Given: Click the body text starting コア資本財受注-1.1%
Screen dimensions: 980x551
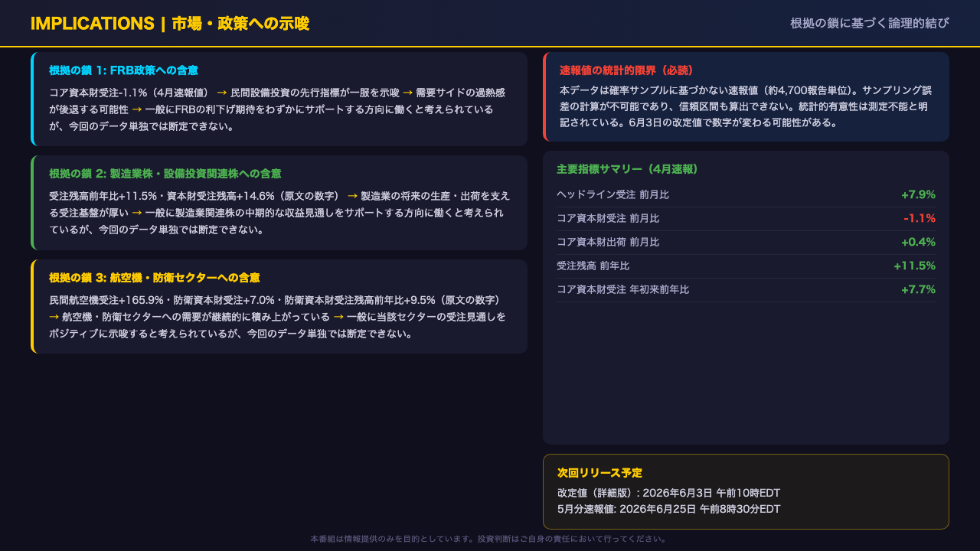Looking at the screenshot, I should point(277,109).
